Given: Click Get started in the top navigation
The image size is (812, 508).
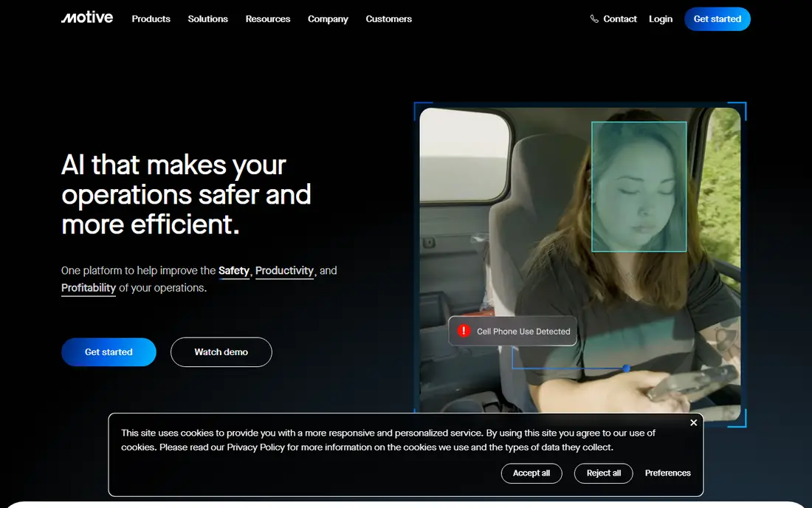Looking at the screenshot, I should click(718, 19).
